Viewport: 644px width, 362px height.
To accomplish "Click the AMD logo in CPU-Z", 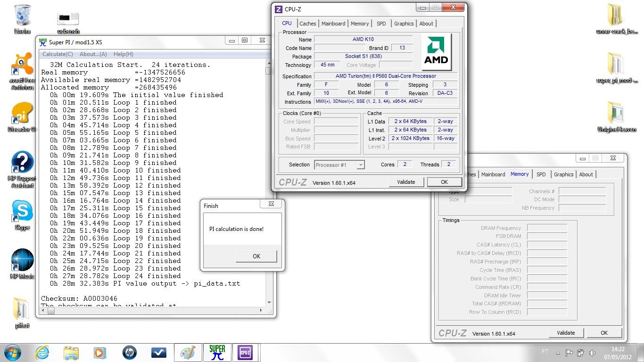I will [436, 51].
